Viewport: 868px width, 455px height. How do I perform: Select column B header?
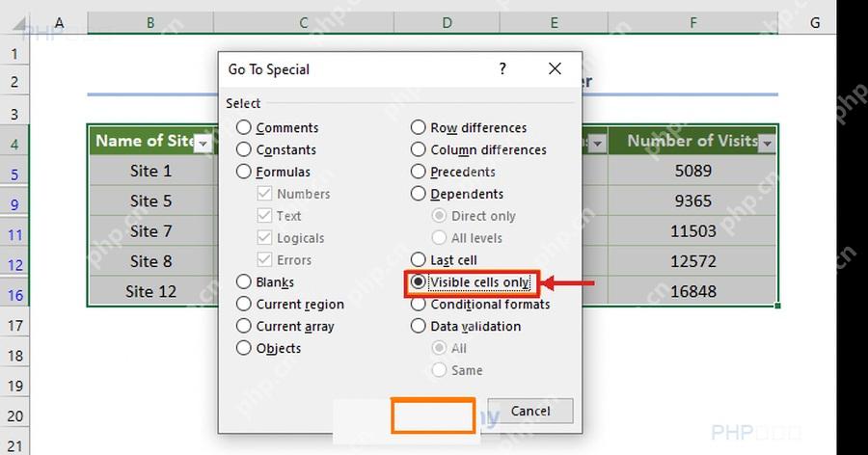point(150,23)
